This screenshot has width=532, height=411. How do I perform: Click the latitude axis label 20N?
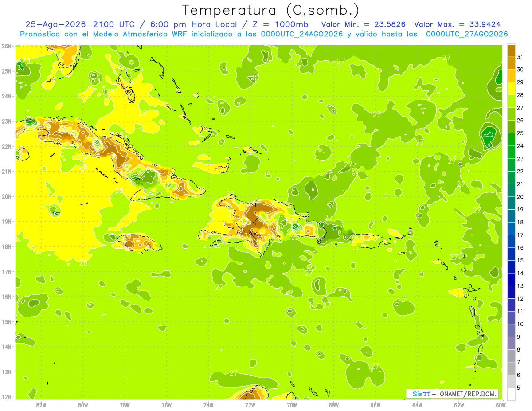(x=7, y=196)
